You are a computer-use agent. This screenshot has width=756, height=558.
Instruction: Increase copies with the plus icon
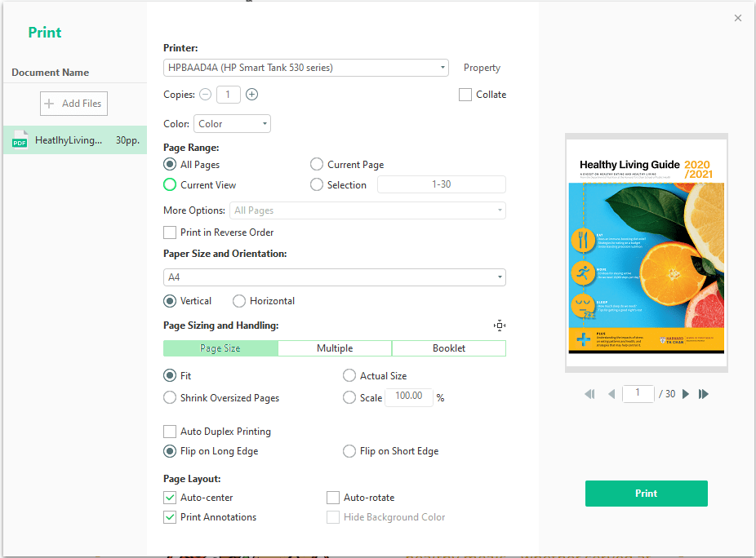[251, 95]
